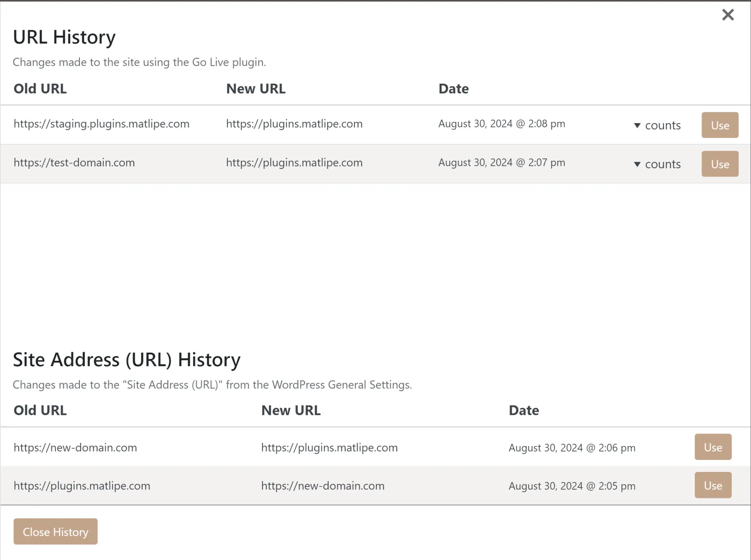Click the Site Address (URL) History heading

tap(127, 360)
